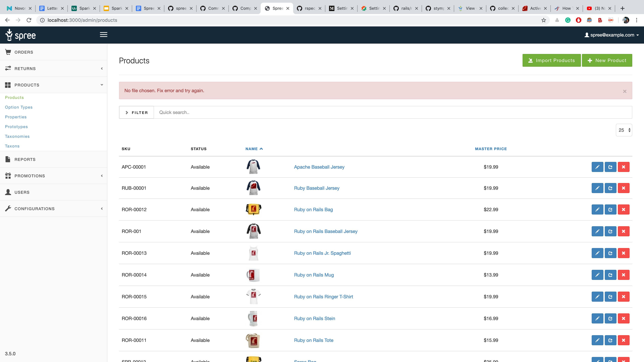Delete the Ruby on Rails Bag
Image resolution: width=644 pixels, height=362 pixels.
624,210
